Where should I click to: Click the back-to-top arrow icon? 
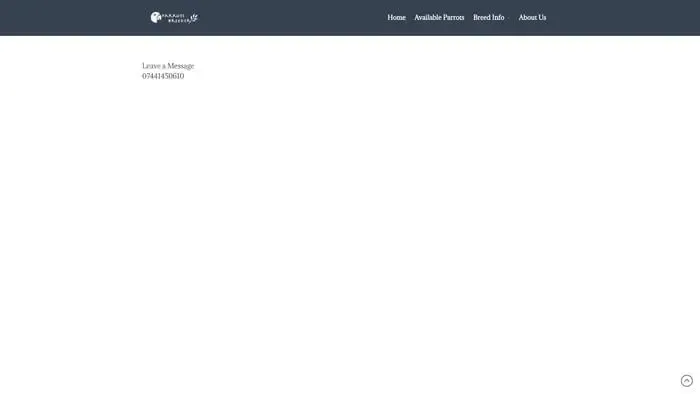[x=687, y=381]
